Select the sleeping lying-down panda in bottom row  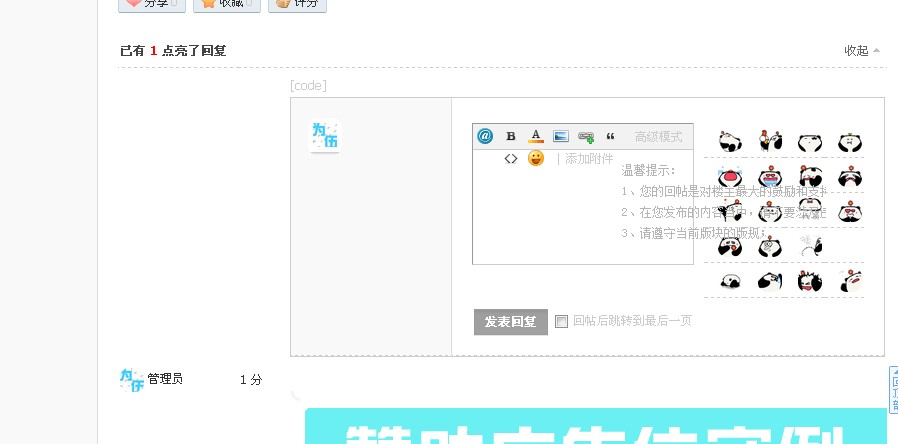[730, 281]
